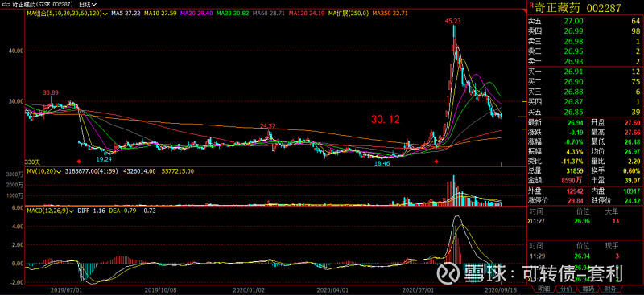This screenshot has height=295, width=644.
Task: Click the 雪球 snowball logo
Action: click(448, 273)
